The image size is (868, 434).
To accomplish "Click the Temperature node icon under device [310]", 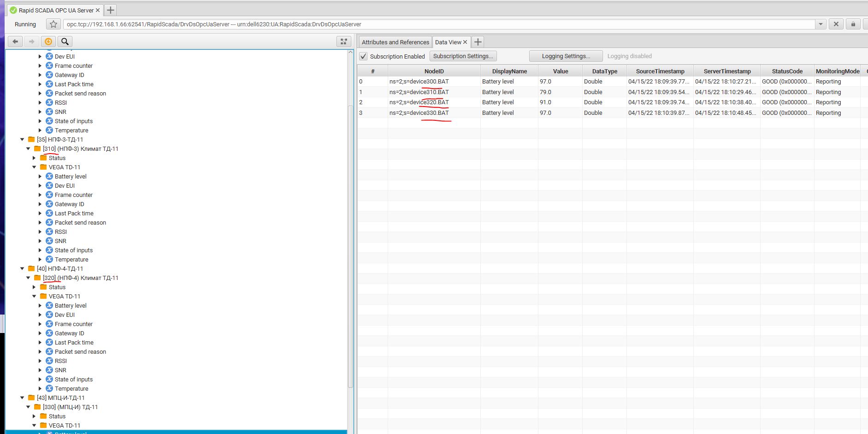I will pos(49,259).
